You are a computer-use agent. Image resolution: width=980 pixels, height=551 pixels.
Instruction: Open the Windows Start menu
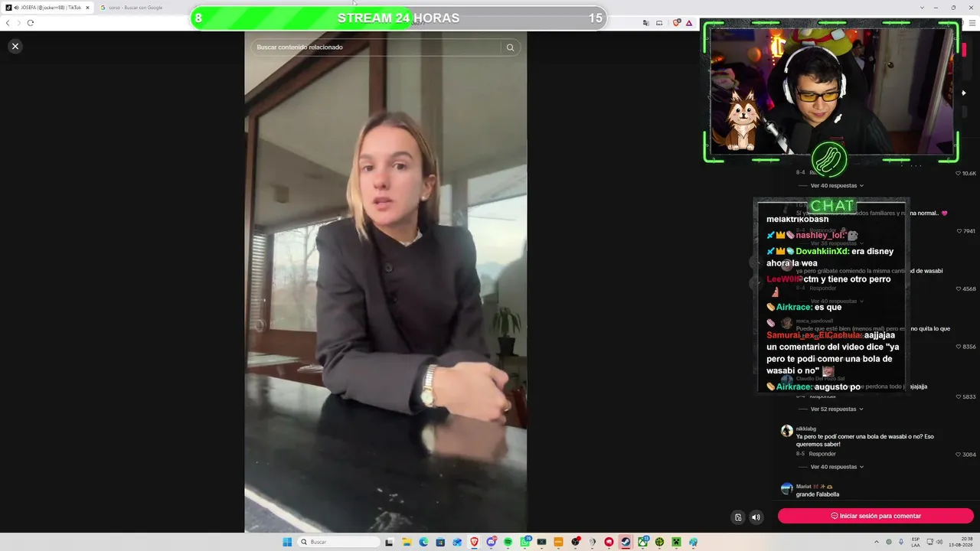(287, 542)
